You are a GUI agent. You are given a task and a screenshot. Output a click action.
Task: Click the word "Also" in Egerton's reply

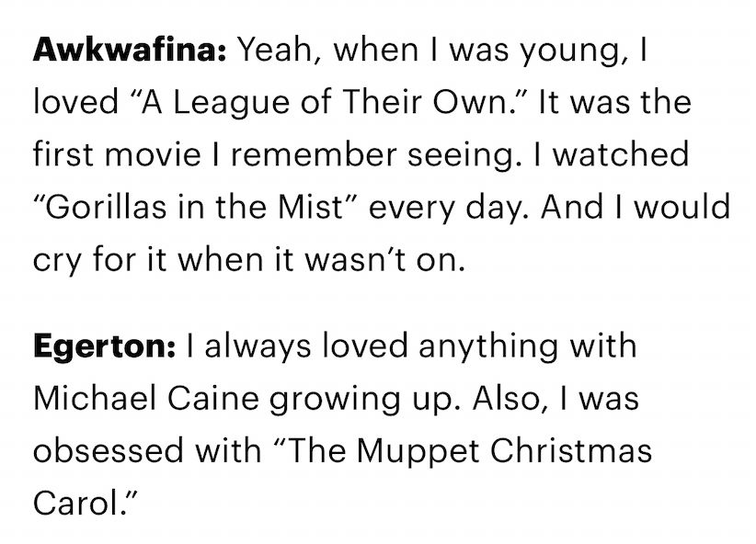coord(510,399)
